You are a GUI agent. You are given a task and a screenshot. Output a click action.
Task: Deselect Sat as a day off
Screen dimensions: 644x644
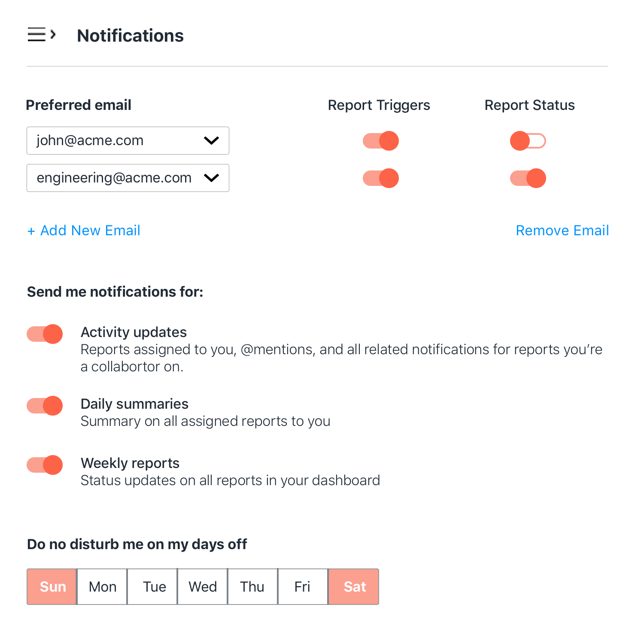pos(354,586)
